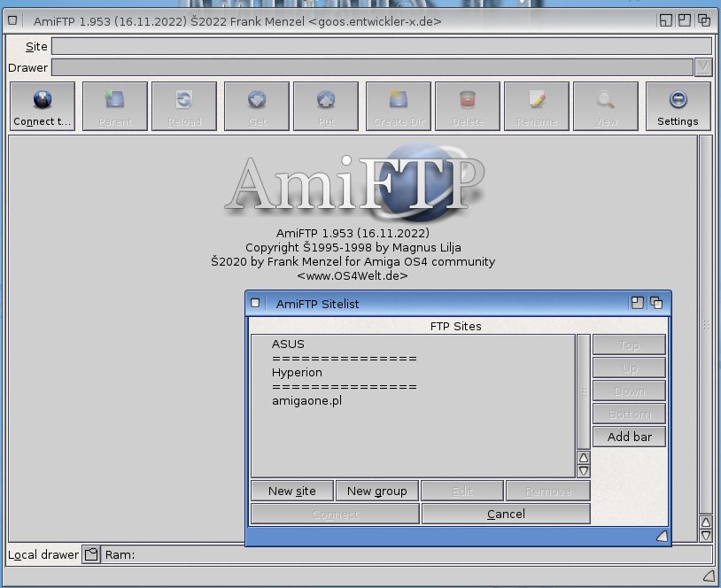721x588 pixels.
Task: Open the Local drawer folder chooser icon
Action: pos(91,554)
